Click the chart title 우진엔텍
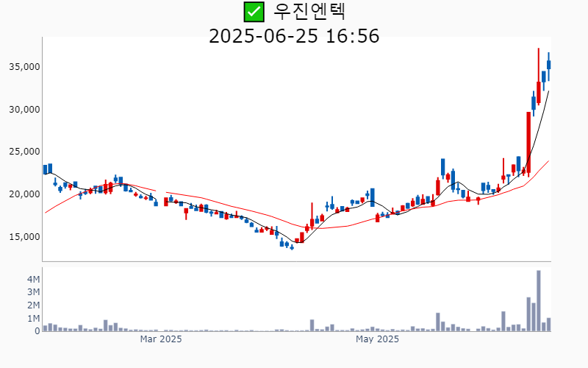The image size is (588, 368). [x=309, y=12]
